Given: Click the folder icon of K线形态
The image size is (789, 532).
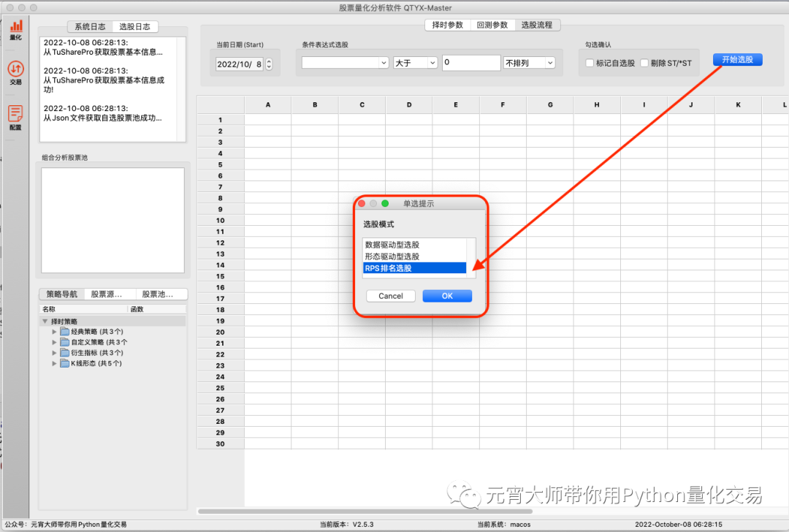Looking at the screenshot, I should coord(64,363).
